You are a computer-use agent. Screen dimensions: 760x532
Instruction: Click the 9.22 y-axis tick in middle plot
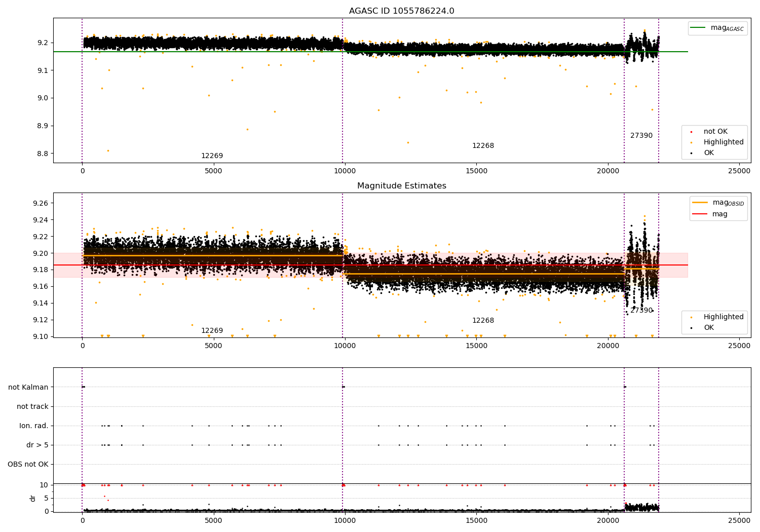pos(41,237)
